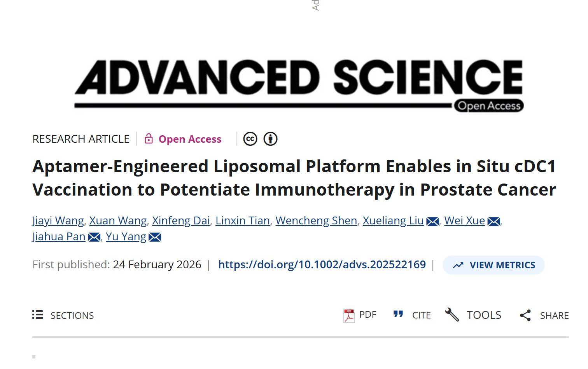Click the email envelope next to Wei Xue
Screen dimensions: 588x369
point(493,221)
